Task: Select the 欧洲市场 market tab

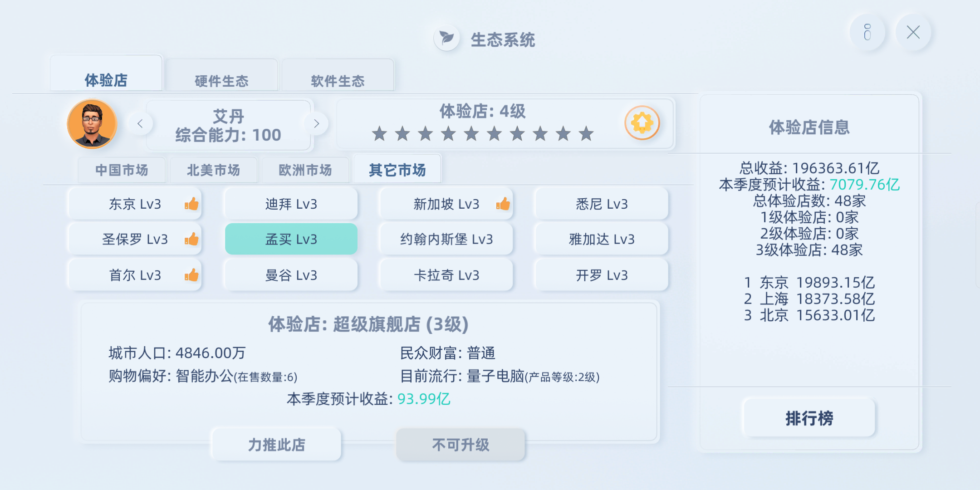Action: pyautogui.click(x=305, y=170)
